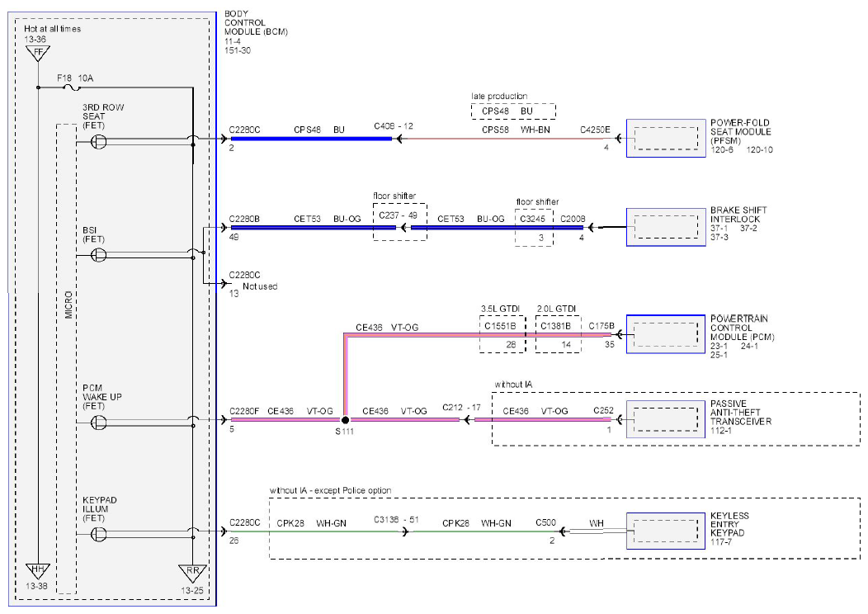Screen dimensions: 868x614
Task: Select the C237 - 49 floor shifter connector
Action: (x=399, y=222)
